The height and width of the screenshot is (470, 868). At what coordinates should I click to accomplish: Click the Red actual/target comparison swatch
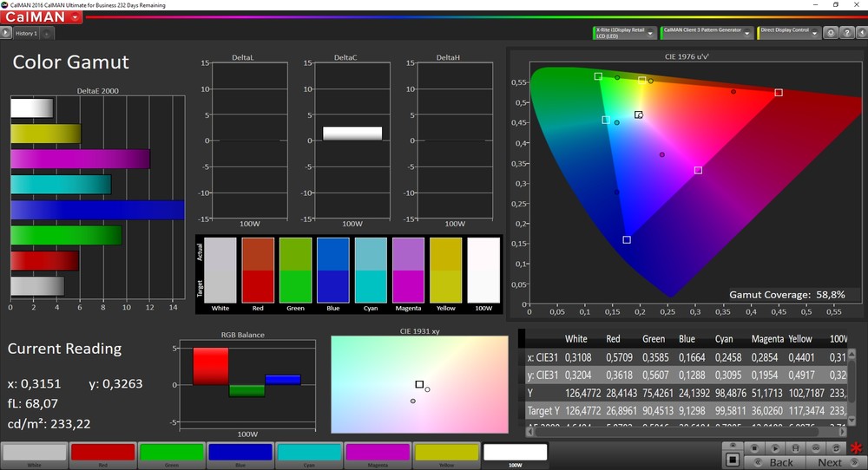[258, 271]
